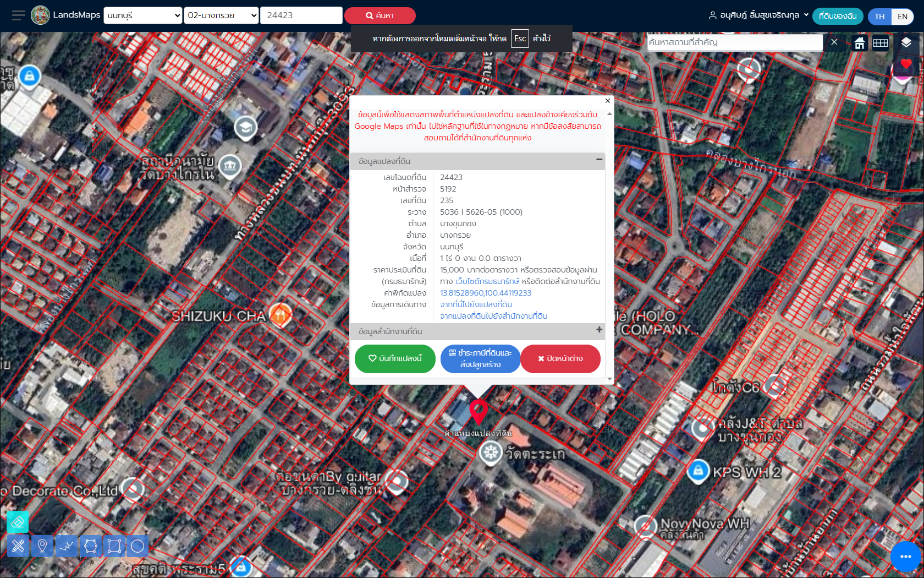Open the district dropdown 02-บางกรวย
The image size is (924, 578).
tap(221, 15)
